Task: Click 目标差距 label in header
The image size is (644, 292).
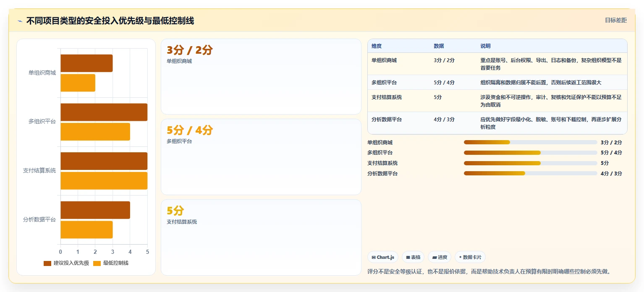Action: 615,20
